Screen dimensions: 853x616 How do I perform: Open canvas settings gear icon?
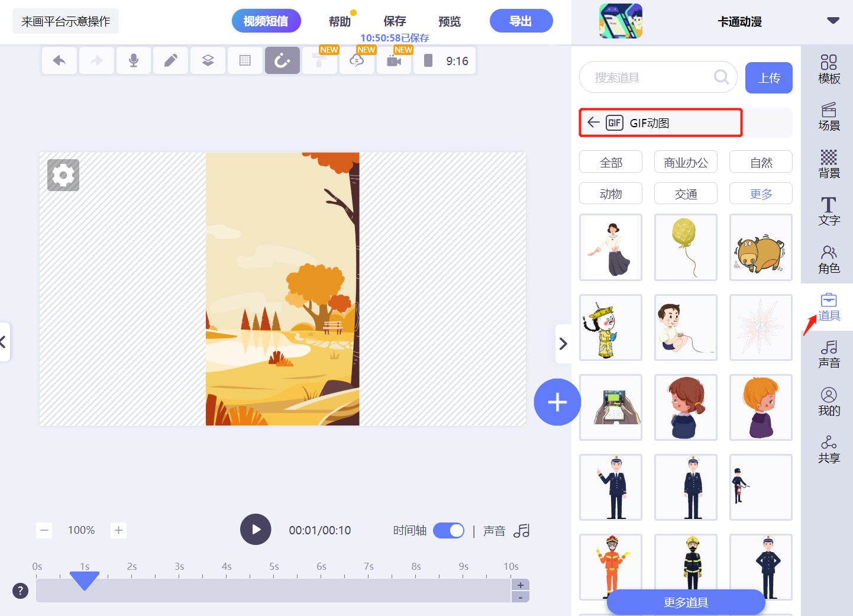pyautogui.click(x=63, y=175)
